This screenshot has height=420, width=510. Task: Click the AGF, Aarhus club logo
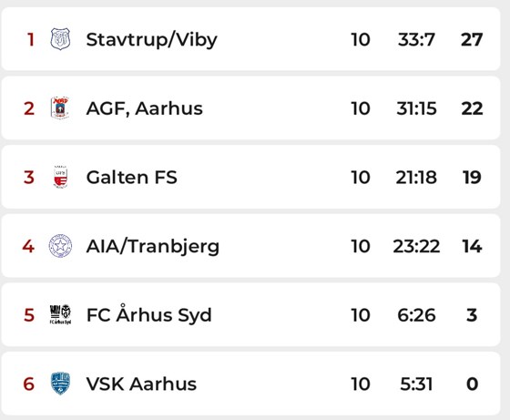60,108
